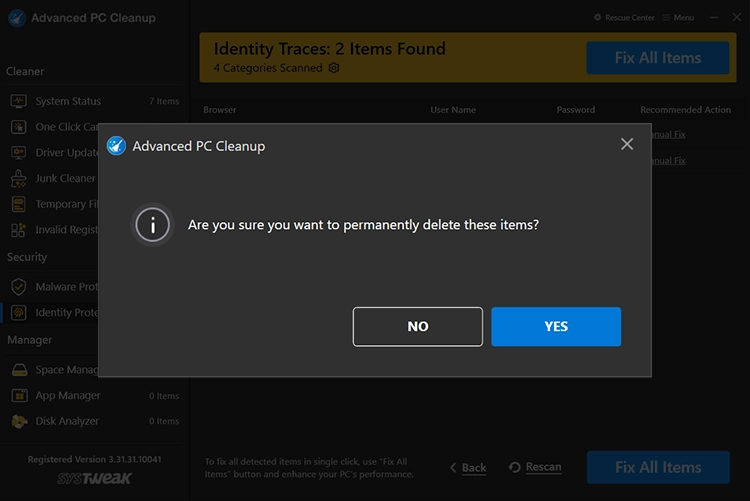Click the Identity Protector fingerprint icon
Viewport: 750px width, 501px height.
pyautogui.click(x=19, y=313)
